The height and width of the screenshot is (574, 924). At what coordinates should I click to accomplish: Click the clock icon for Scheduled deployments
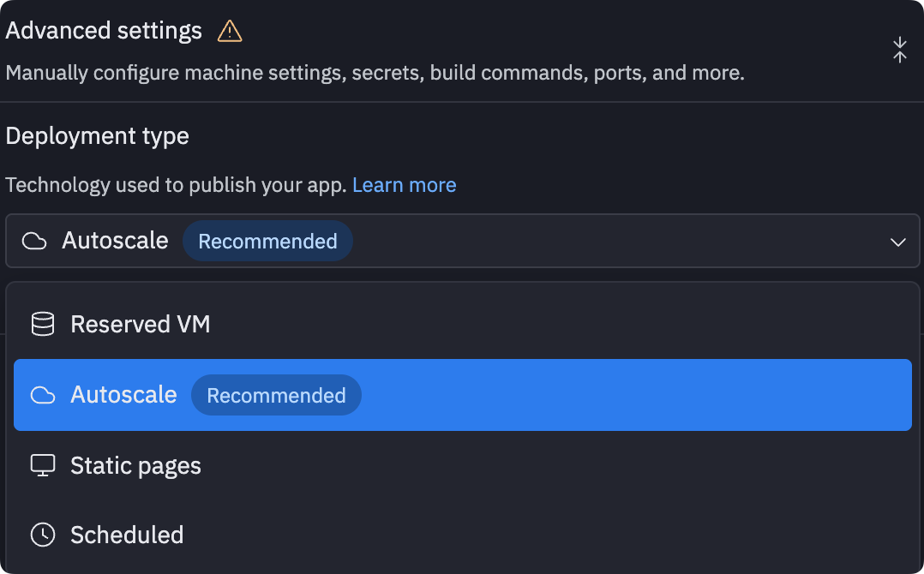pos(42,535)
